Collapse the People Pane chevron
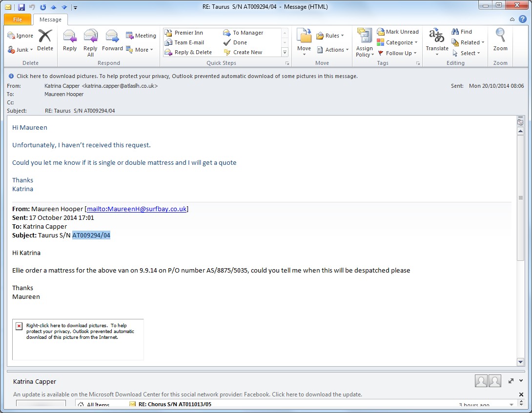Viewport: 532px width, 413px height. pos(521,381)
